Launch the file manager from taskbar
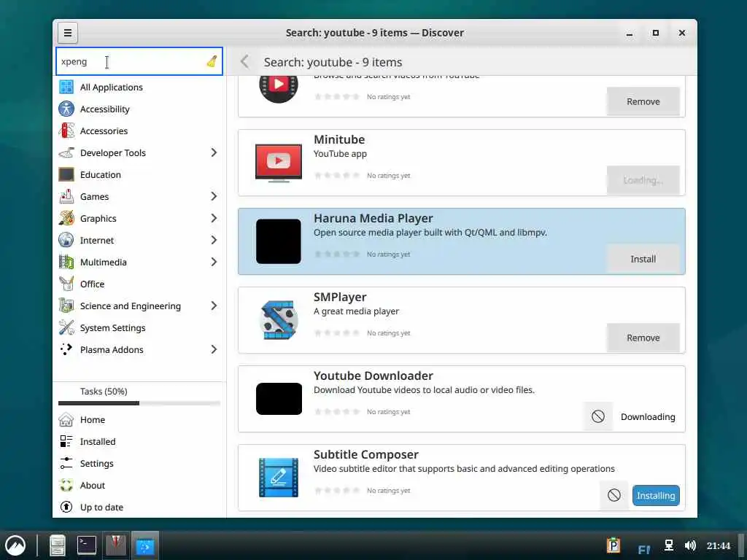This screenshot has height=560, width=747. pos(57,545)
